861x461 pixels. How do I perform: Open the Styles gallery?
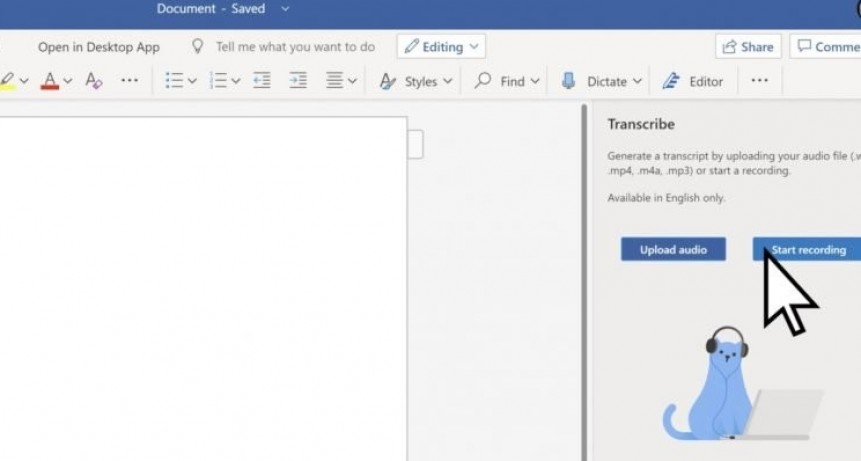coord(416,81)
